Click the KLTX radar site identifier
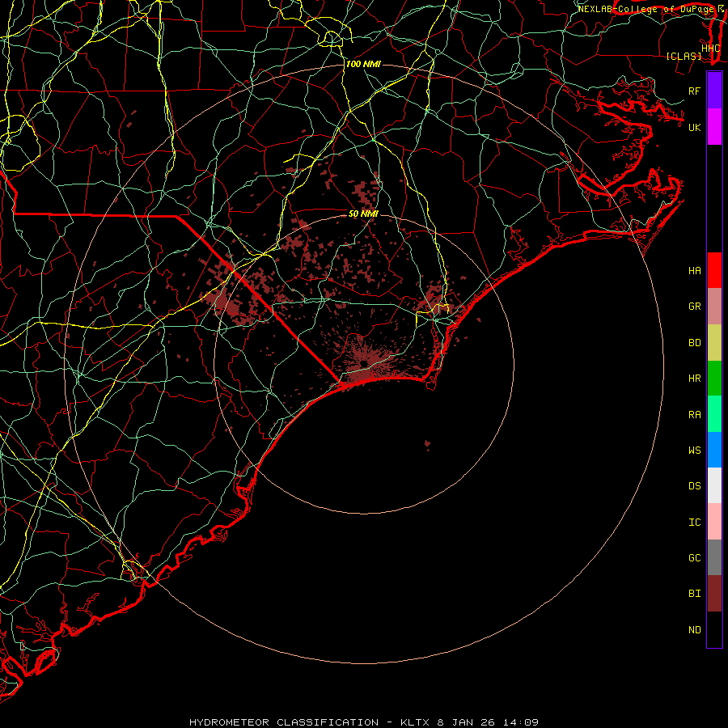728x728 pixels. (415, 722)
